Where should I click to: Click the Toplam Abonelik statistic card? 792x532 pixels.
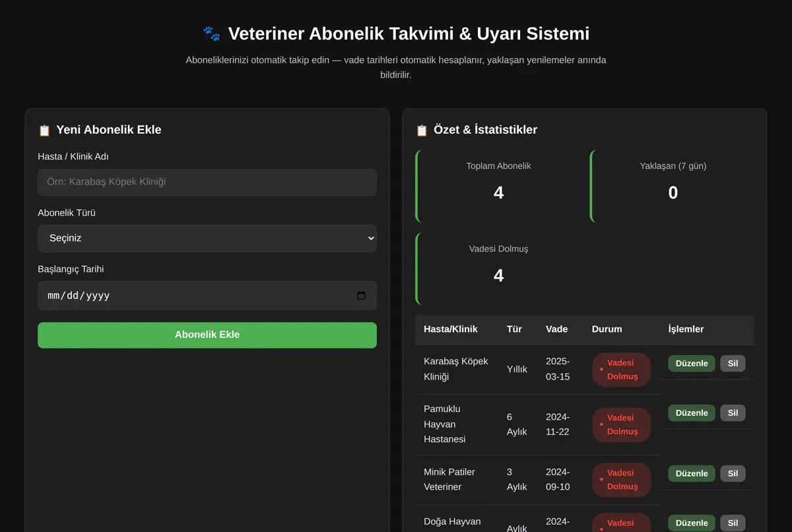pos(498,185)
